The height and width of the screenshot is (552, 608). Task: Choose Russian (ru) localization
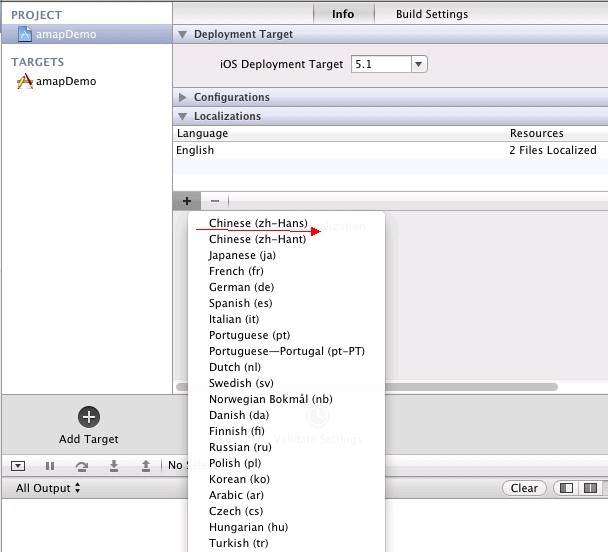(x=286, y=447)
